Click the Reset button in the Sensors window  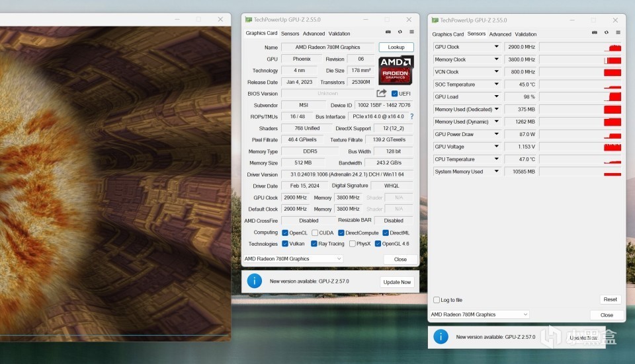click(610, 299)
